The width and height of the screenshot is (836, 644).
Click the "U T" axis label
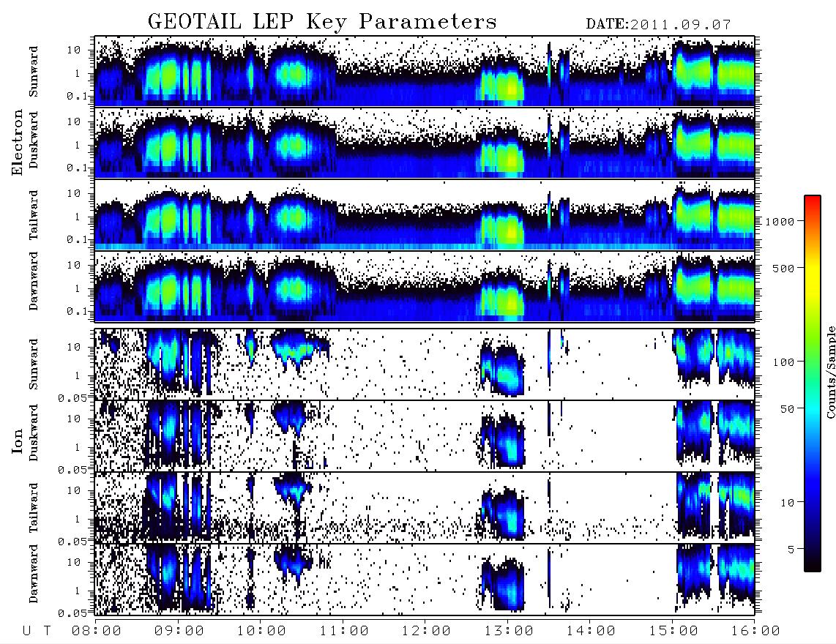click(37, 631)
